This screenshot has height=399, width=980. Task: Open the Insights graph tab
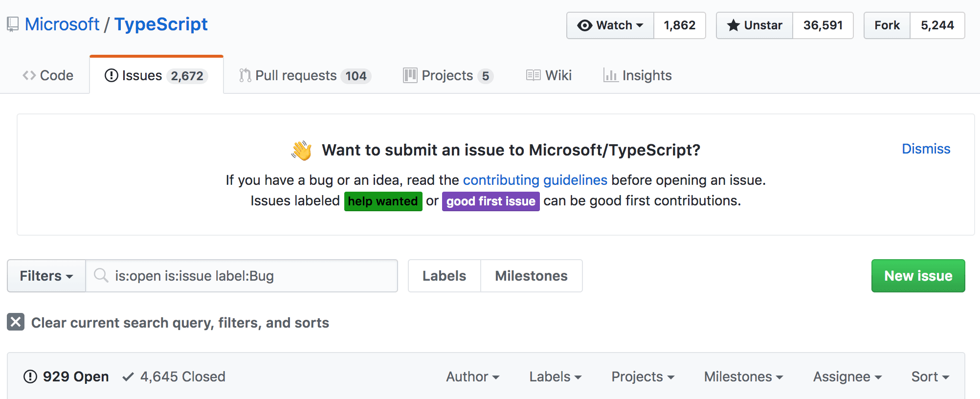(x=637, y=75)
